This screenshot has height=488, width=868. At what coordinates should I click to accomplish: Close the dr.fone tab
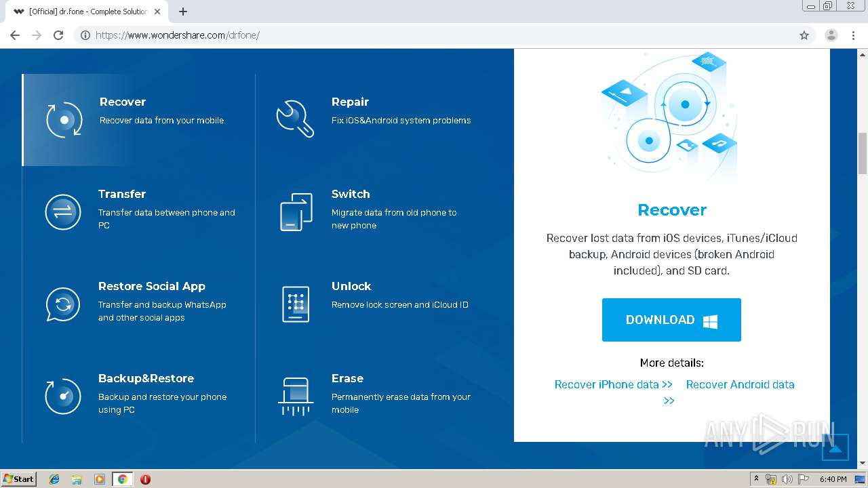[157, 12]
